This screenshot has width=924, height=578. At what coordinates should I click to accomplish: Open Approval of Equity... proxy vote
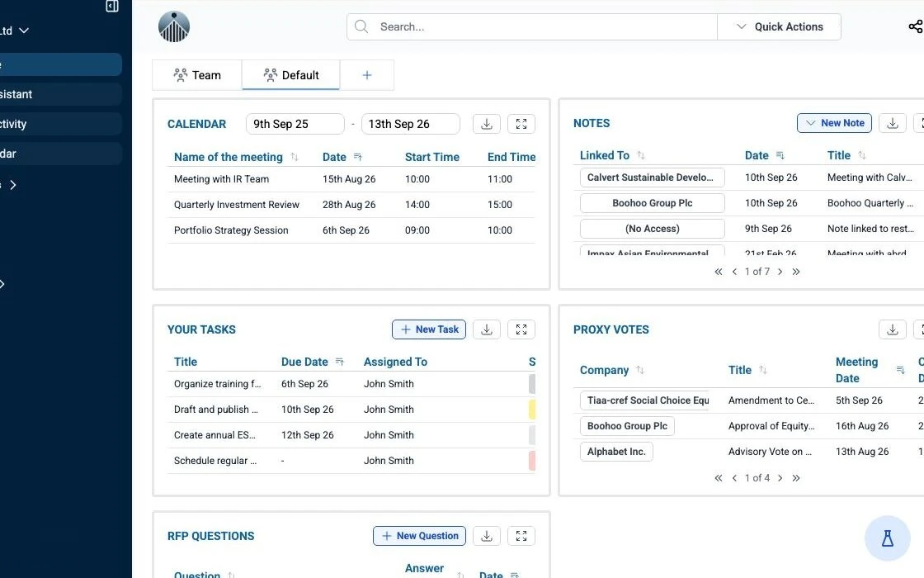tap(771, 426)
